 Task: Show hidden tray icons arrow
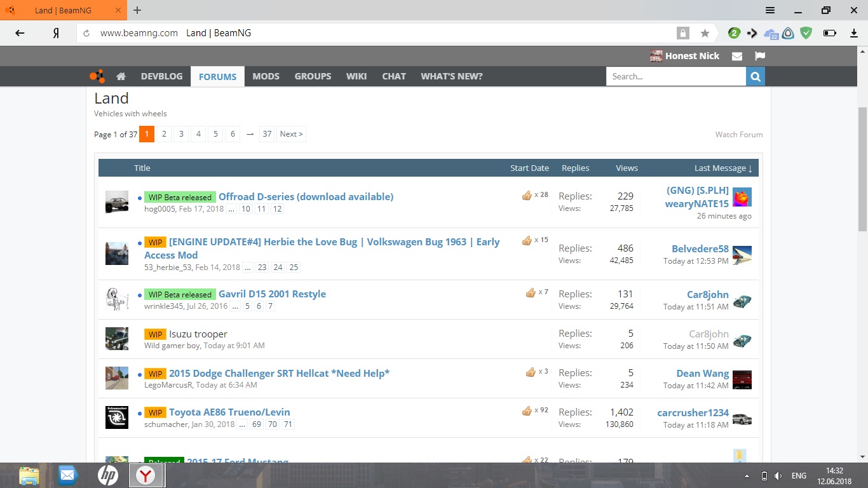747,476
